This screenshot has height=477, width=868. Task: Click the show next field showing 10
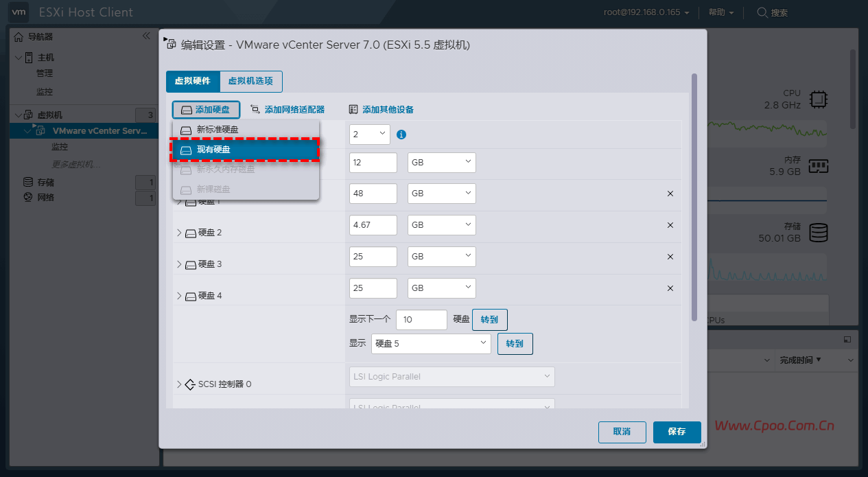[x=422, y=320]
